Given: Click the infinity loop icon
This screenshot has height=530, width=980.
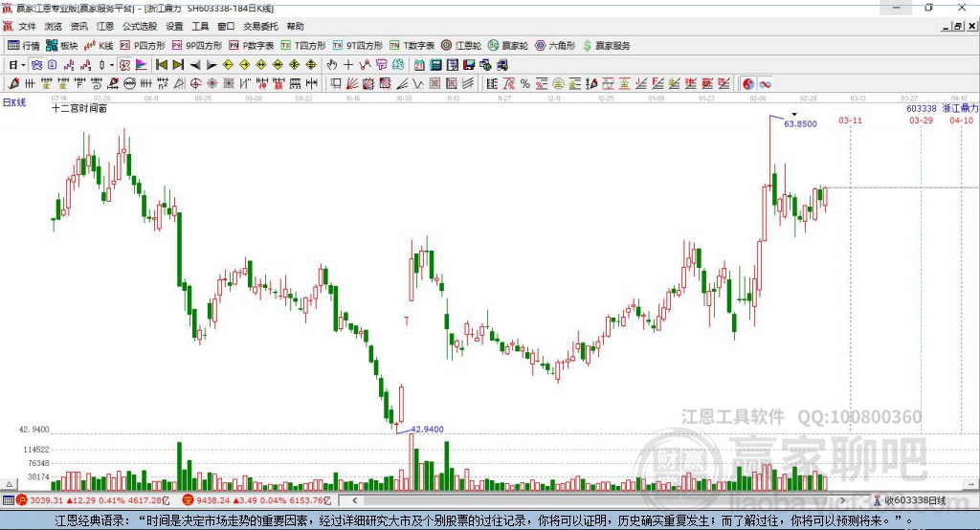Looking at the screenshot, I should click(x=765, y=83).
